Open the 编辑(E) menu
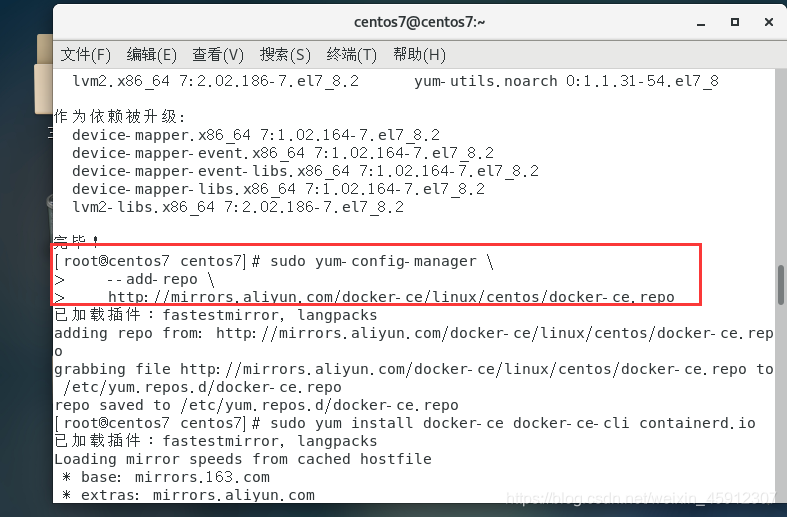 click(x=152, y=54)
